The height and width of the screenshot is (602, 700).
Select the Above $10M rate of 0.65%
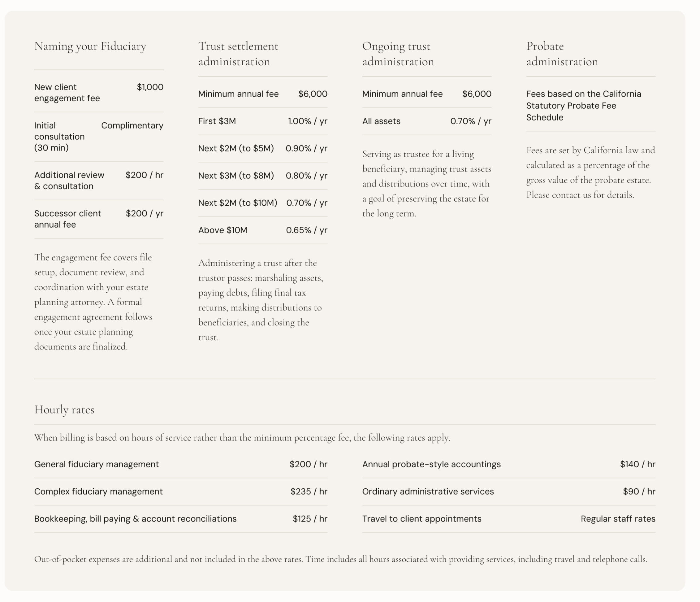coord(307,230)
